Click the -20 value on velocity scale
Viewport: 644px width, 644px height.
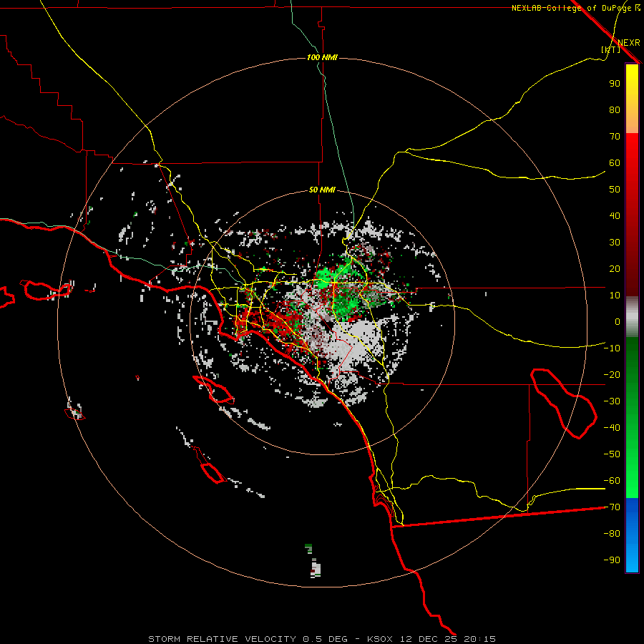pos(612,374)
